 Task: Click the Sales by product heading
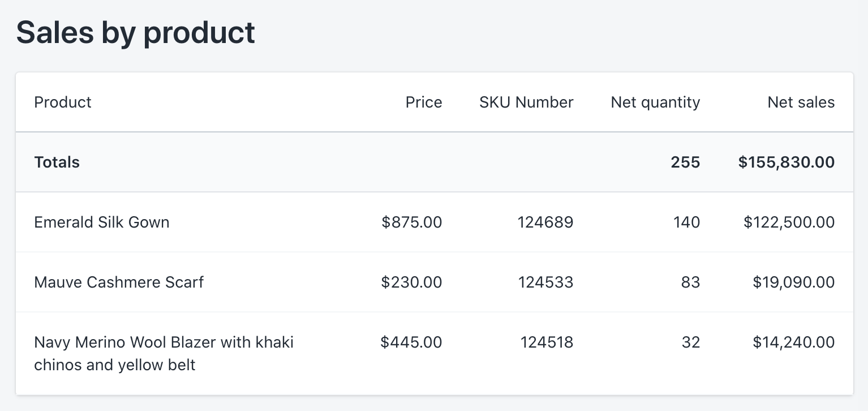136,32
